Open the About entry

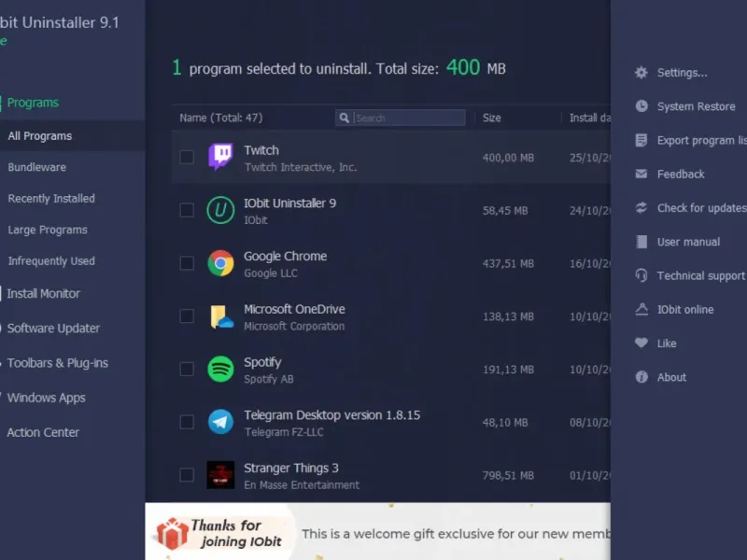671,377
